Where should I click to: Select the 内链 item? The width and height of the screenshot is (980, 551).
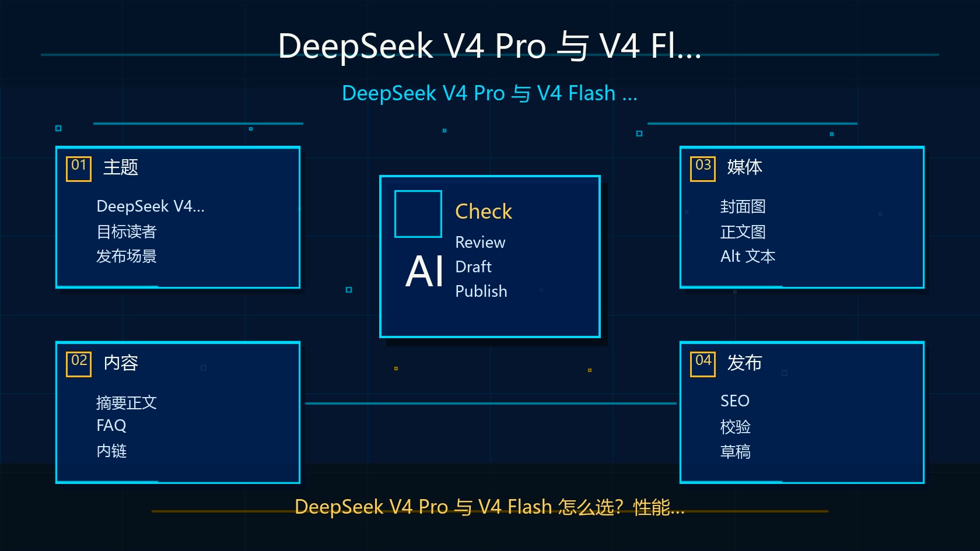point(111,451)
